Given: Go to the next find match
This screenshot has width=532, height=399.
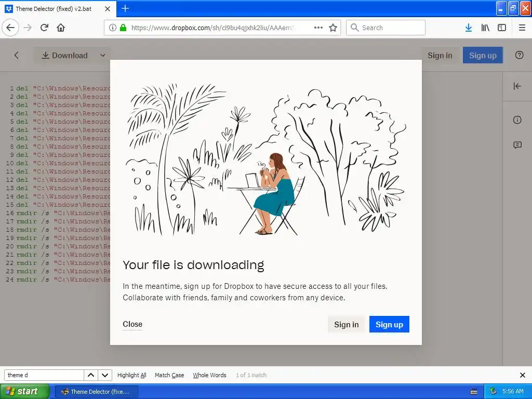Looking at the screenshot, I should pyautogui.click(x=105, y=375).
